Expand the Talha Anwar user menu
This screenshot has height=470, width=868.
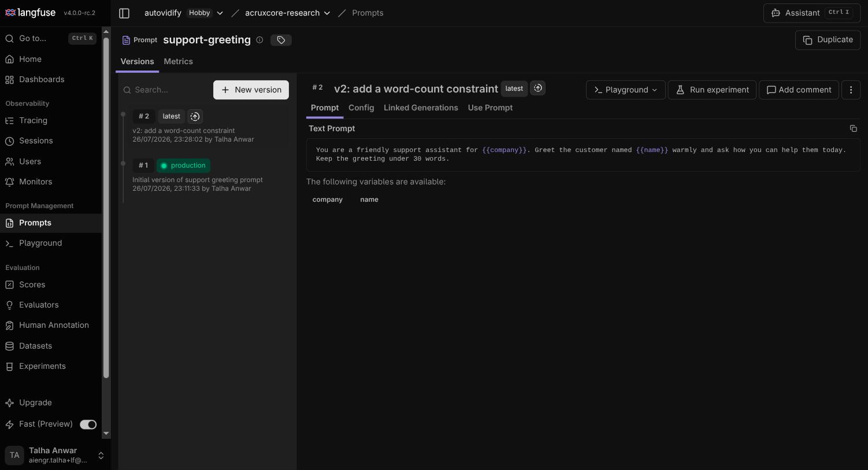pyautogui.click(x=55, y=455)
